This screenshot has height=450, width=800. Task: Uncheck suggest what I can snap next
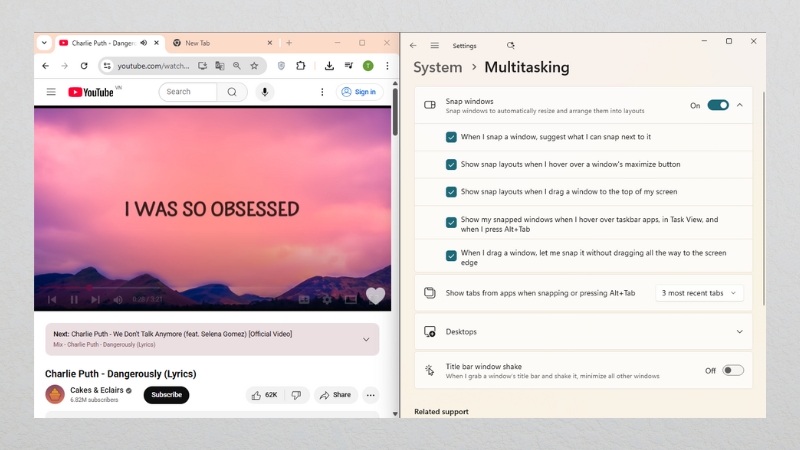tap(451, 137)
